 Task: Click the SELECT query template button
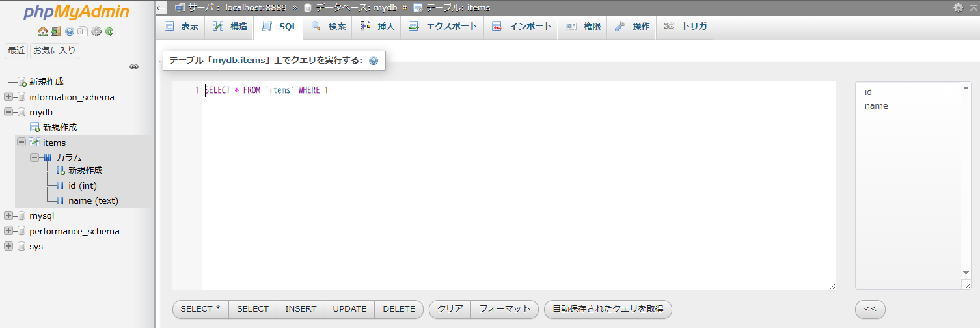pos(252,309)
